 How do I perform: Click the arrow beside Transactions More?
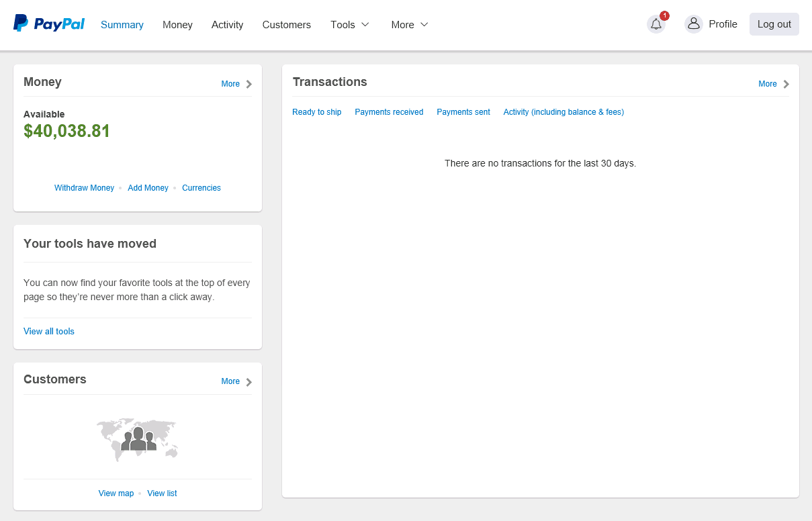pos(786,84)
